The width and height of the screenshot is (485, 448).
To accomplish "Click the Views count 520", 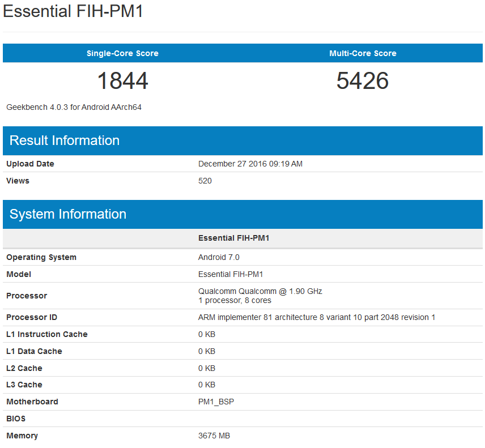I will (x=205, y=181).
